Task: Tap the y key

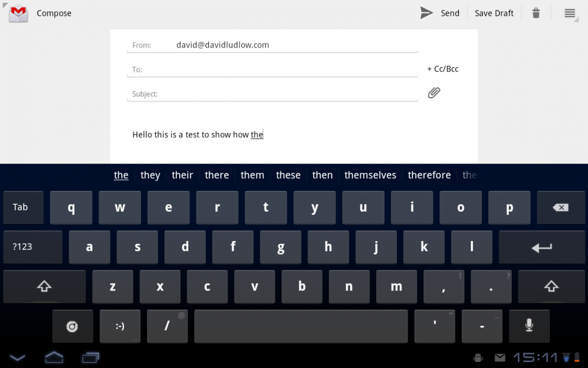Action: coord(315,207)
